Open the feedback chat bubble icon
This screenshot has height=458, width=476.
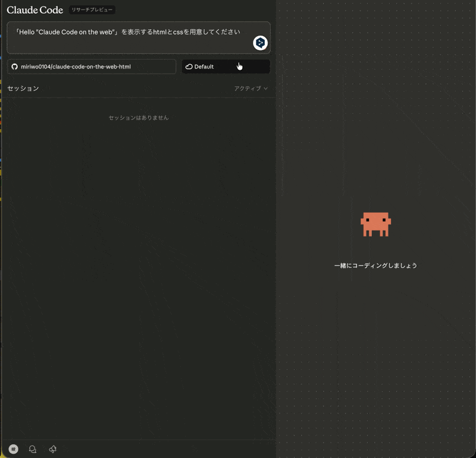tap(33, 449)
